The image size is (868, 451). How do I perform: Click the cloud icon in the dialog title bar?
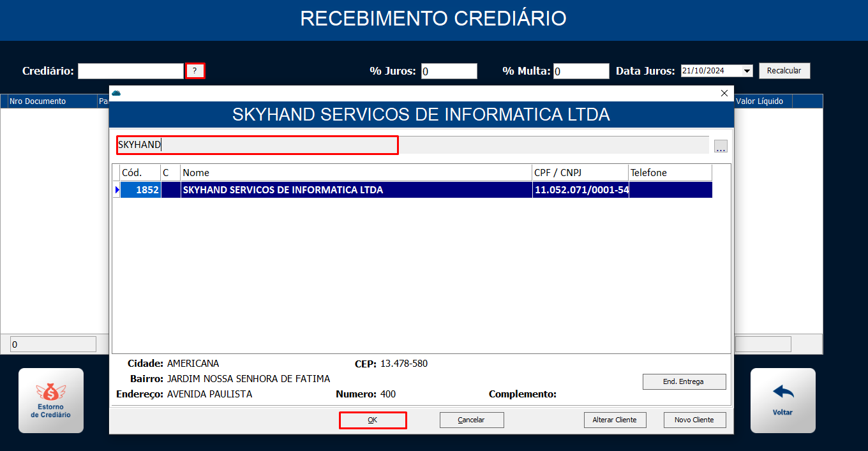click(116, 93)
